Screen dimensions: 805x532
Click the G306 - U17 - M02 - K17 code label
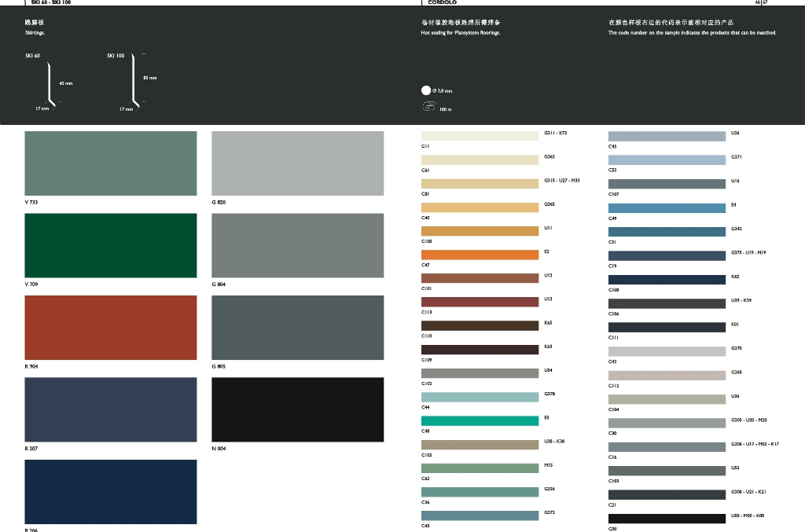click(x=755, y=444)
